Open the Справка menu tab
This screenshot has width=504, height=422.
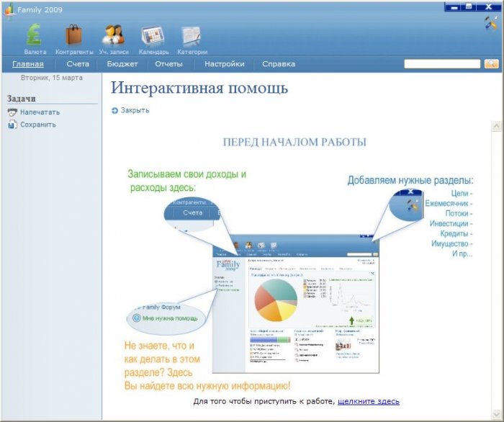(x=279, y=64)
